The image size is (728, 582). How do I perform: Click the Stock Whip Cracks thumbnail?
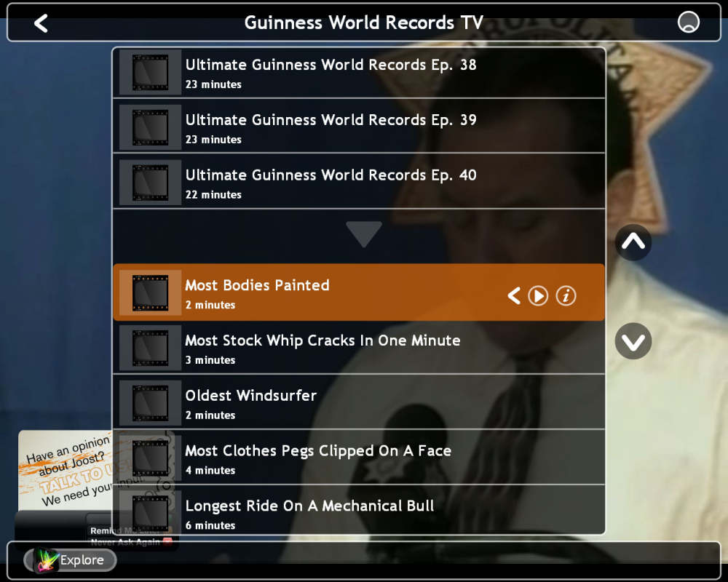(x=150, y=348)
